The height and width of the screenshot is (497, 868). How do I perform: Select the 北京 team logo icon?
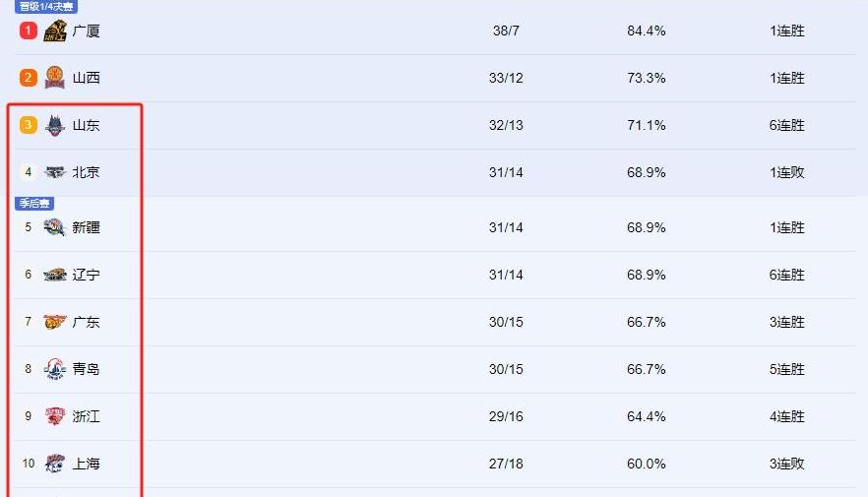(x=55, y=172)
